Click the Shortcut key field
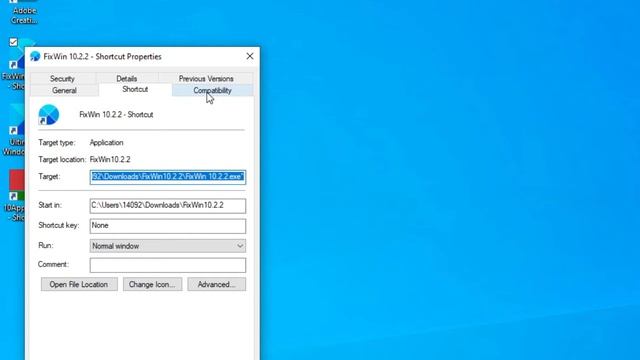Screen dimensions: 640x360 (168, 226)
